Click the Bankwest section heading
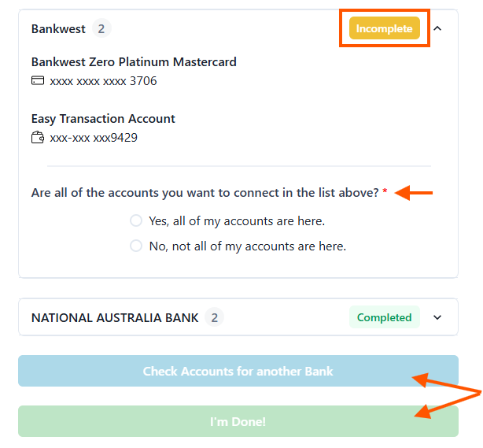 [58, 29]
